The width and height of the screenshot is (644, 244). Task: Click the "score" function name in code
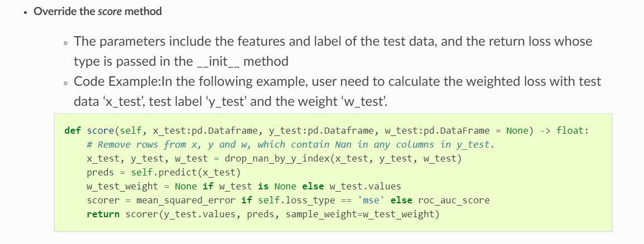click(100, 131)
